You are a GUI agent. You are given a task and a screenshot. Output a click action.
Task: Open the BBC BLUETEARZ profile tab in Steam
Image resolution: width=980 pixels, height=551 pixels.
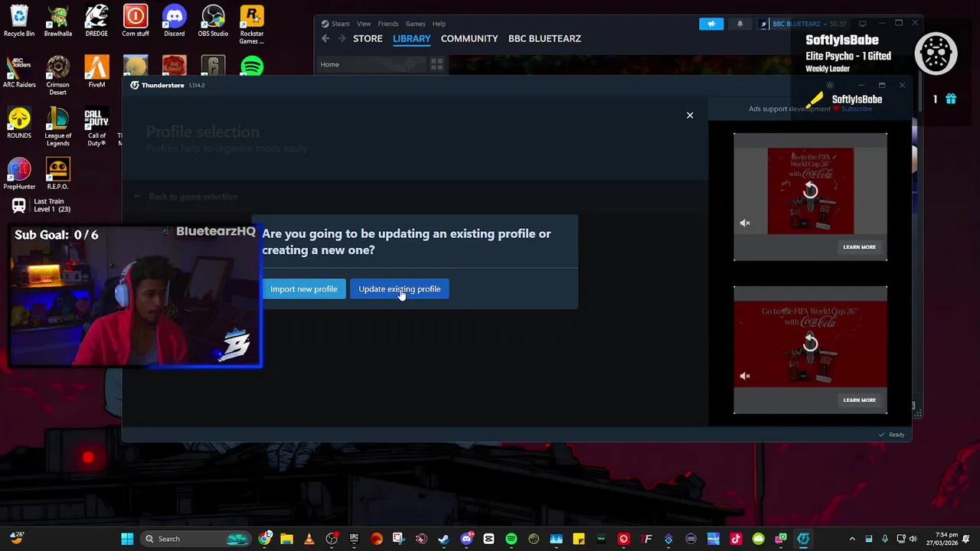pyautogui.click(x=544, y=38)
